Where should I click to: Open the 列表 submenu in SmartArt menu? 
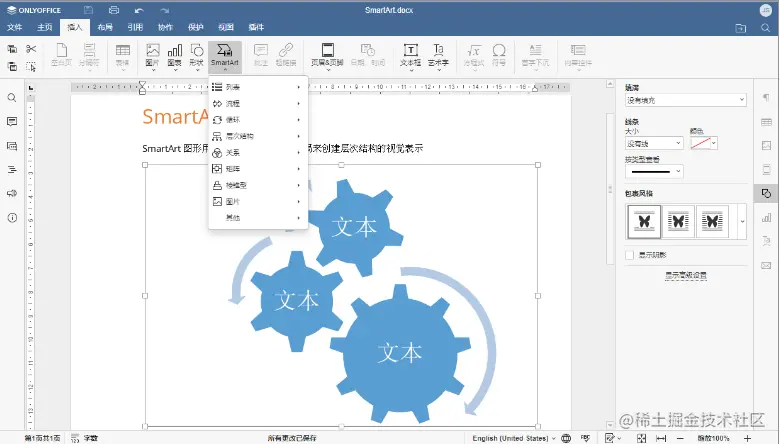click(258, 87)
